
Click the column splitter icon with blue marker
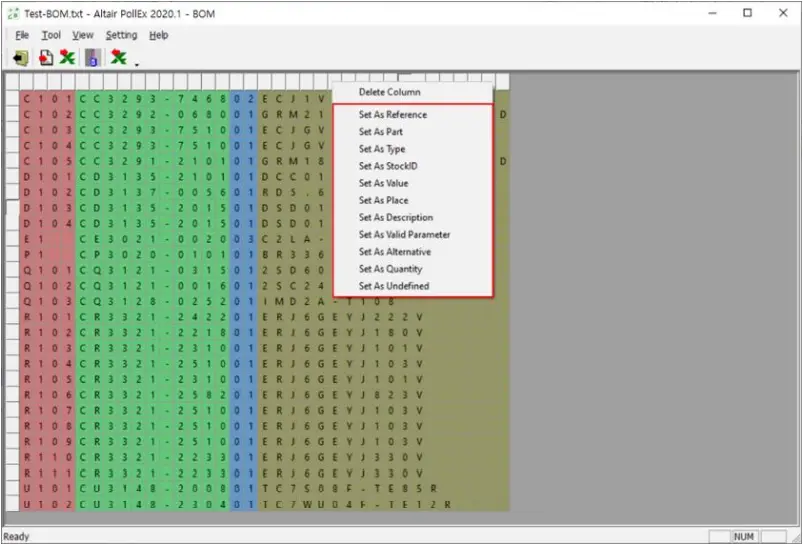pos(92,58)
